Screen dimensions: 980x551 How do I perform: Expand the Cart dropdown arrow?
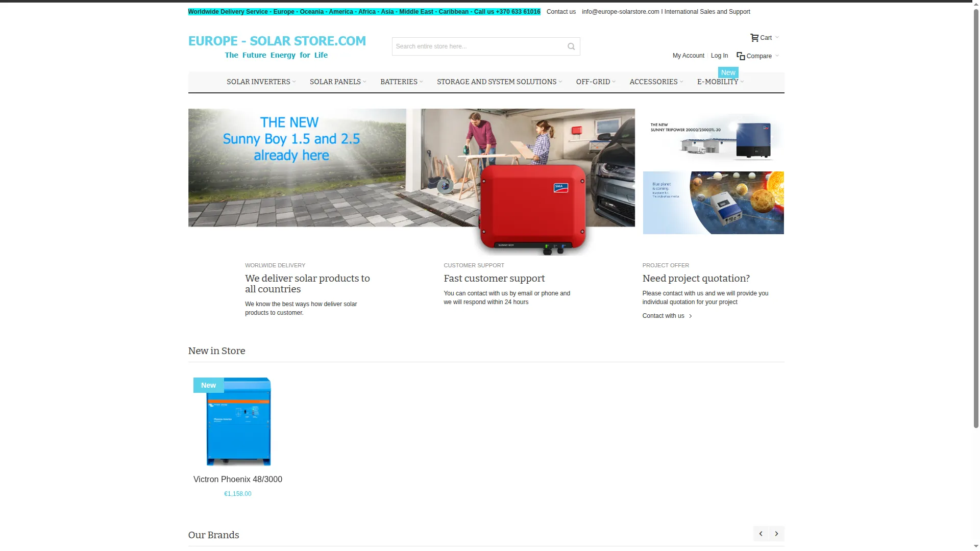[x=777, y=37]
